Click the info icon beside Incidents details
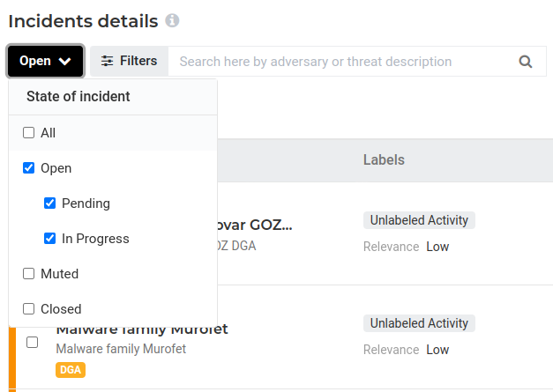This screenshot has width=553, height=392. [x=173, y=20]
